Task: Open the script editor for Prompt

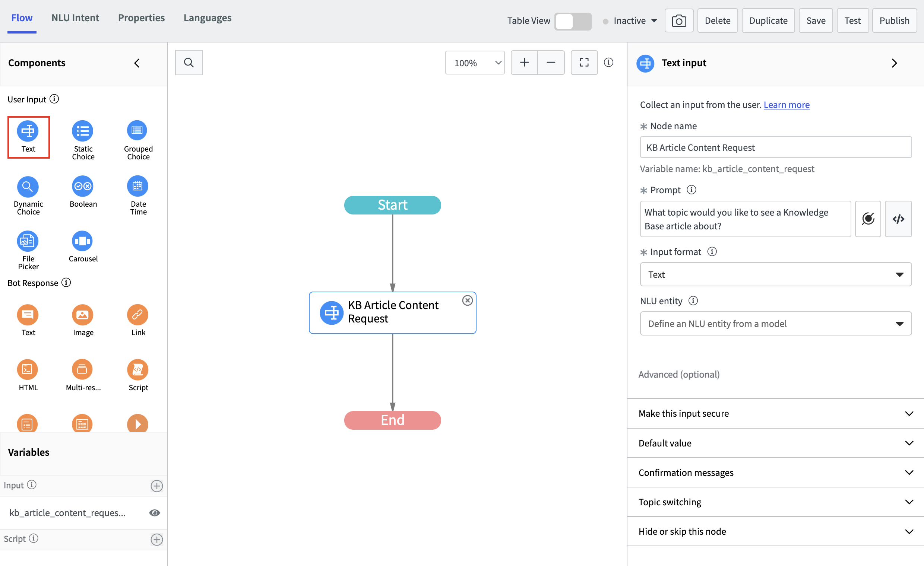Action: [899, 219]
